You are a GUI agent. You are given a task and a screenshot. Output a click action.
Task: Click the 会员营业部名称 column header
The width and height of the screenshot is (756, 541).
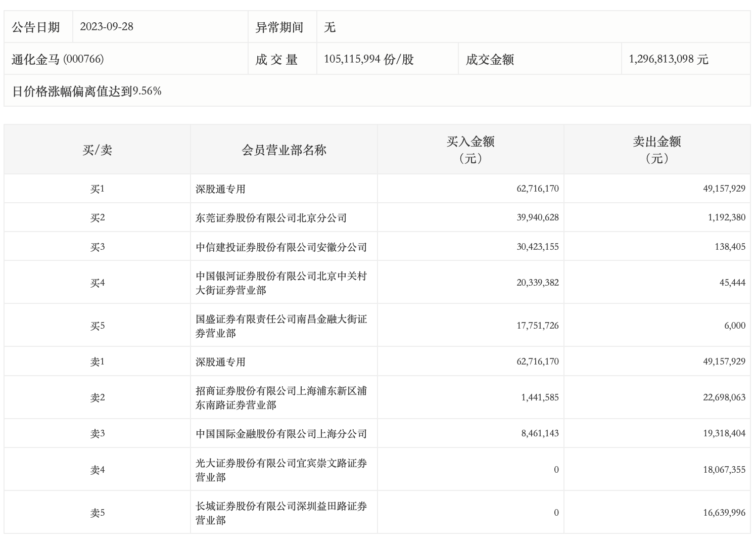point(283,150)
